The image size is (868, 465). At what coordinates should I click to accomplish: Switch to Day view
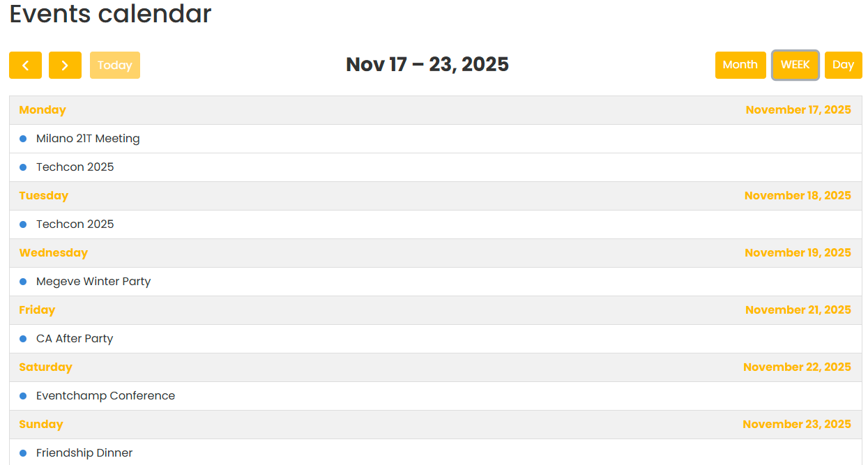click(x=843, y=65)
